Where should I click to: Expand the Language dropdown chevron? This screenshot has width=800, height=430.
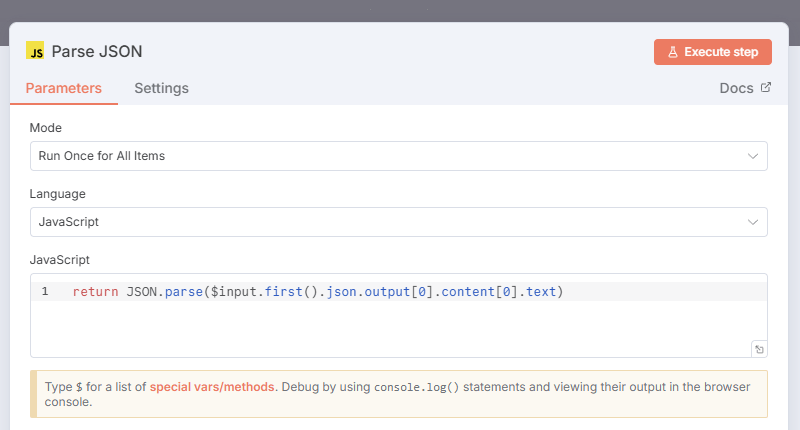[x=753, y=222]
